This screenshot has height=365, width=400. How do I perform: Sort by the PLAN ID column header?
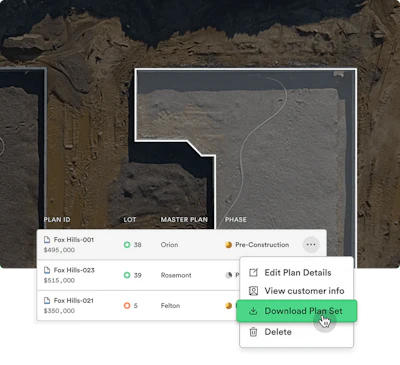57,219
